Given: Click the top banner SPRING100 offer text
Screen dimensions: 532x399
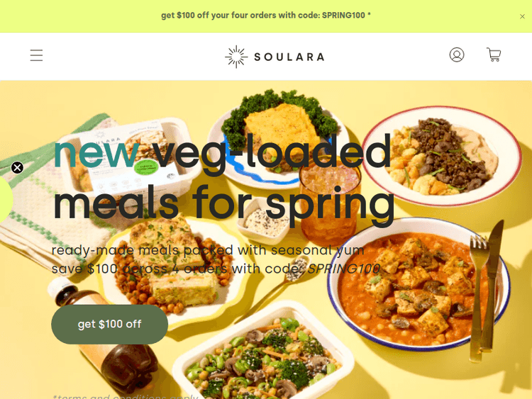Looking at the screenshot, I should pyautogui.click(x=266, y=16).
